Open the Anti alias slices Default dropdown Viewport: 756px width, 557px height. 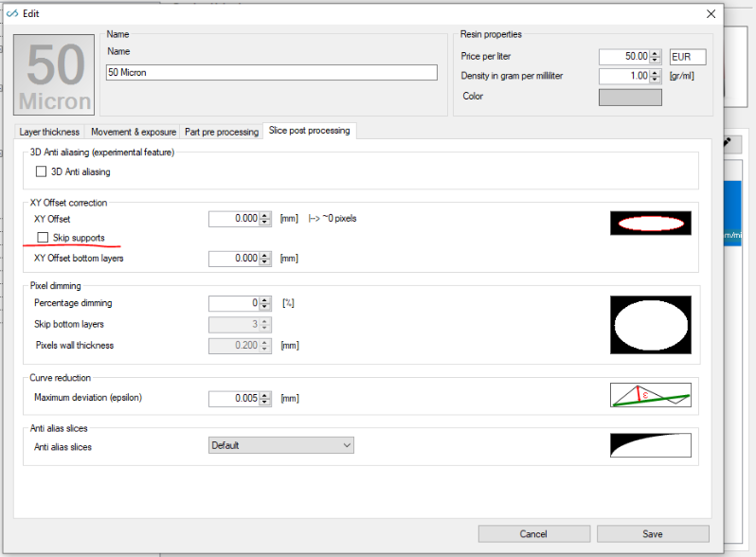pyautogui.click(x=281, y=445)
